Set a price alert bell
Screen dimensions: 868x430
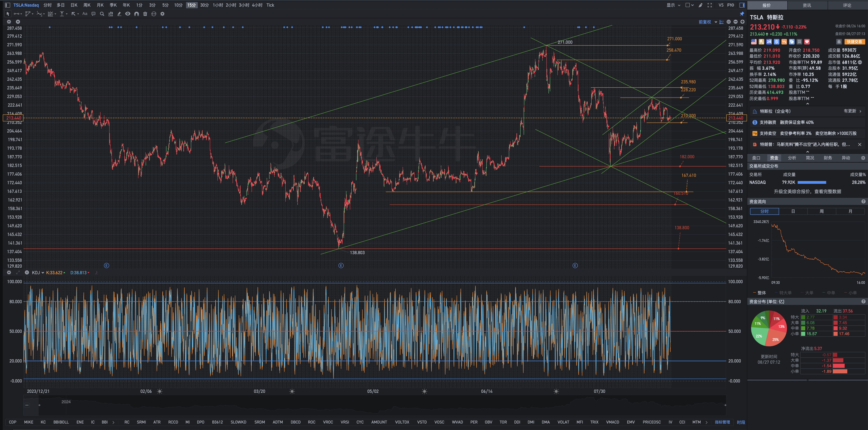tap(839, 42)
